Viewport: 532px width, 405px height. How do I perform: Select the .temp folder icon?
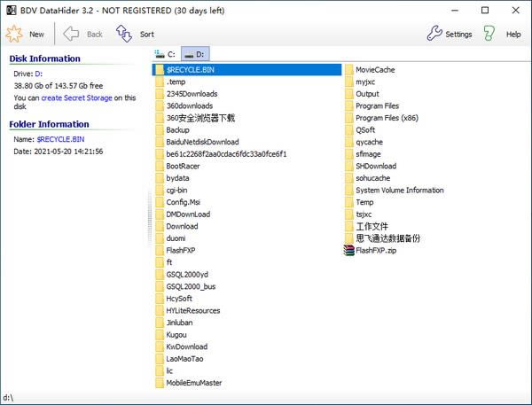coord(160,82)
